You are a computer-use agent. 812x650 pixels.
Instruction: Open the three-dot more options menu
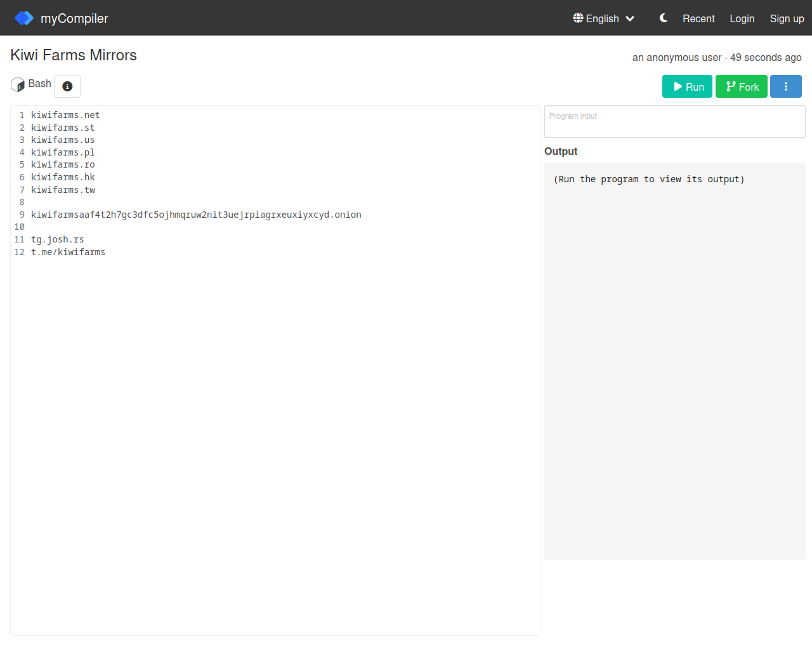click(x=786, y=86)
